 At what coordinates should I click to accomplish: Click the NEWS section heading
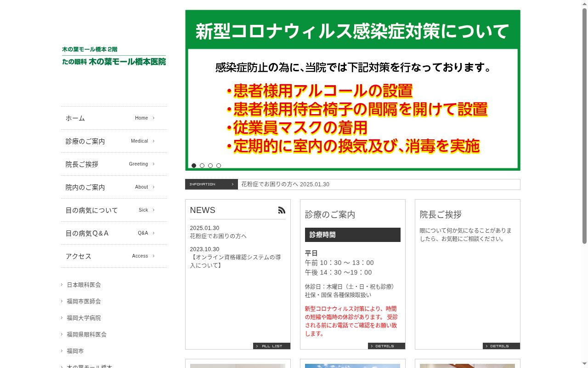coord(203,210)
